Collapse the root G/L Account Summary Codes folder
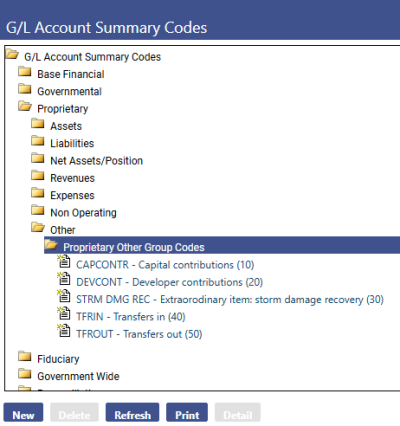 [12, 54]
